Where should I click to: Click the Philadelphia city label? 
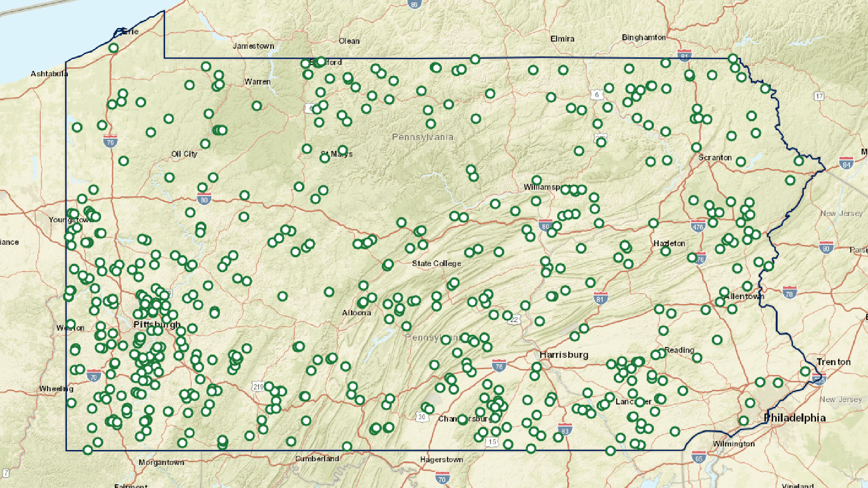[x=794, y=418]
